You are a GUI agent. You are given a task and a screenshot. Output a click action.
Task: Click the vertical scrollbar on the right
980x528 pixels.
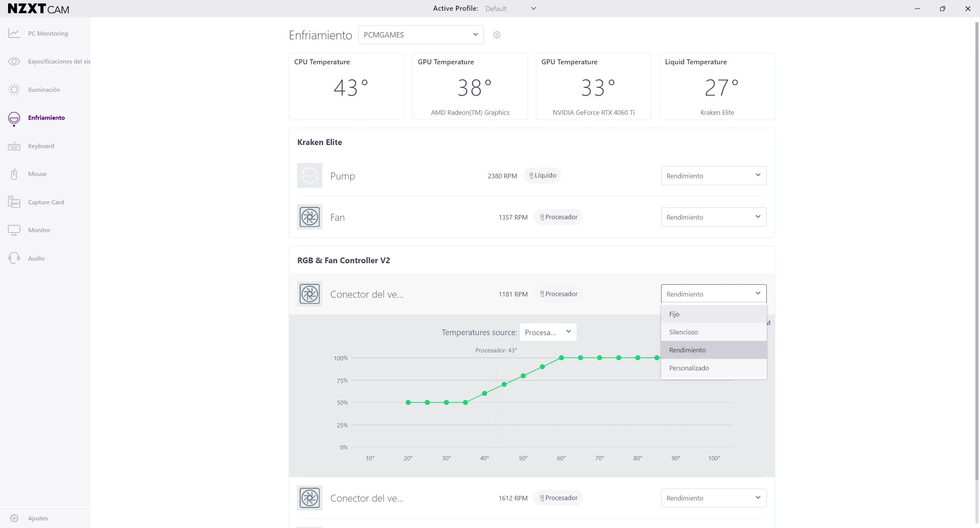click(977, 251)
